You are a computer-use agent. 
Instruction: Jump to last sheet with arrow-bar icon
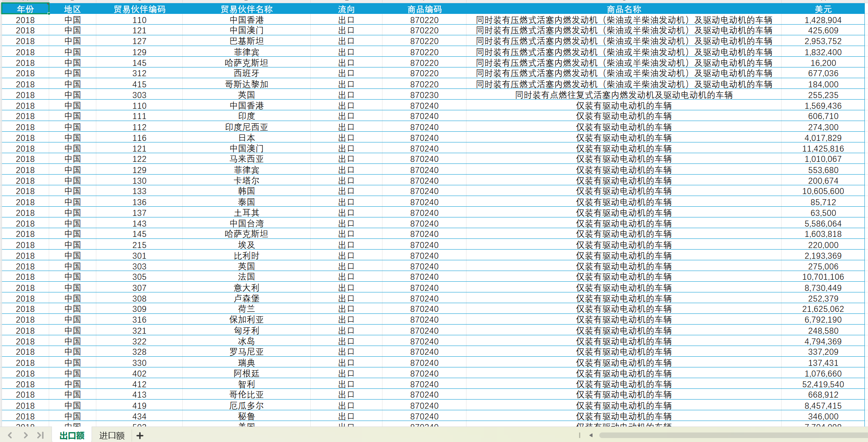point(40,435)
